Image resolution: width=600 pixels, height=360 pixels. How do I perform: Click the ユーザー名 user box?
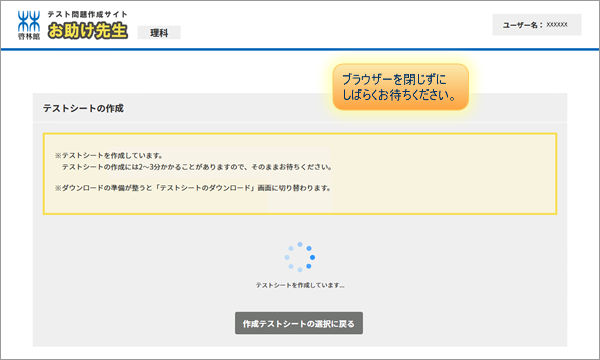[537, 25]
